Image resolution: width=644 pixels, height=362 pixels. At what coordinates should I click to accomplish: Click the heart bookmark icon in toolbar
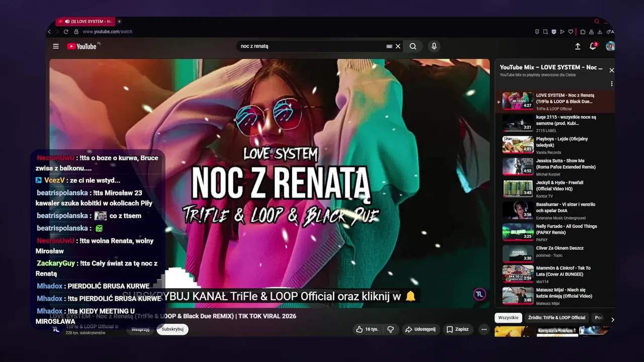(x=571, y=32)
